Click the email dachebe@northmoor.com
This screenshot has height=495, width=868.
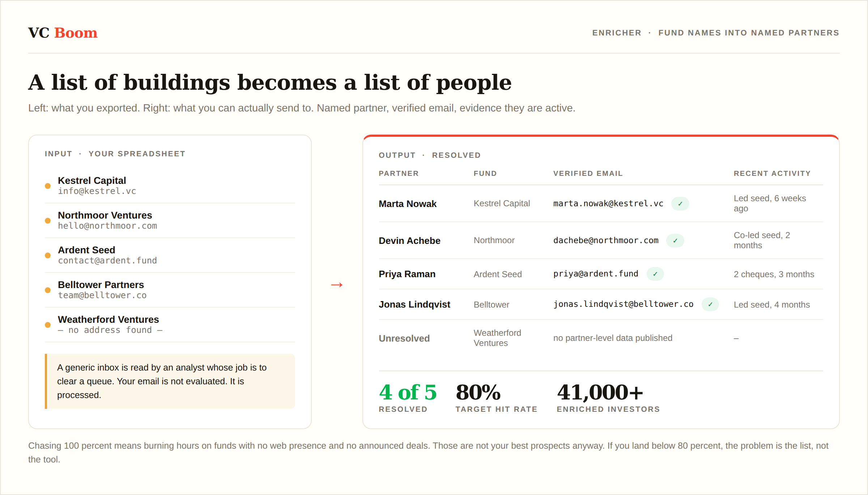[606, 241]
